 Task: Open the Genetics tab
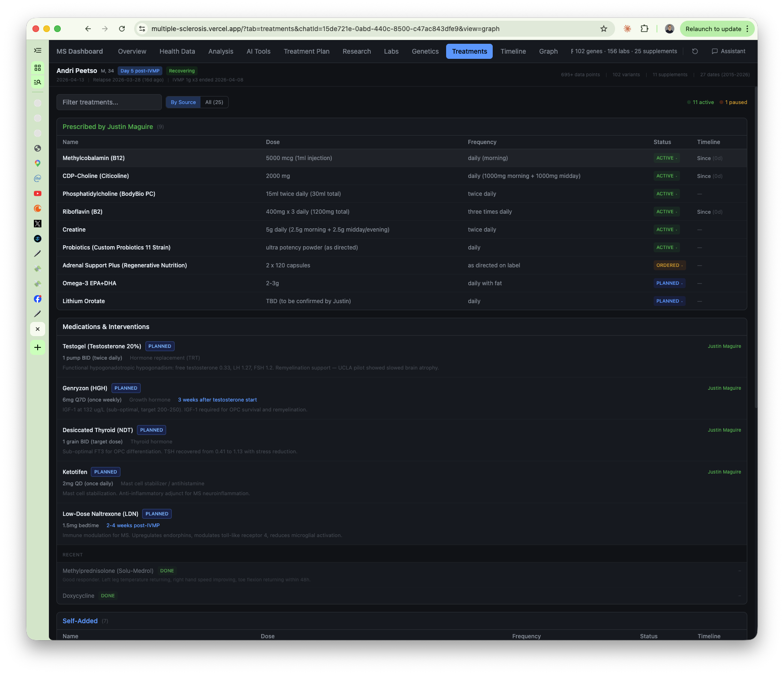pos(425,51)
